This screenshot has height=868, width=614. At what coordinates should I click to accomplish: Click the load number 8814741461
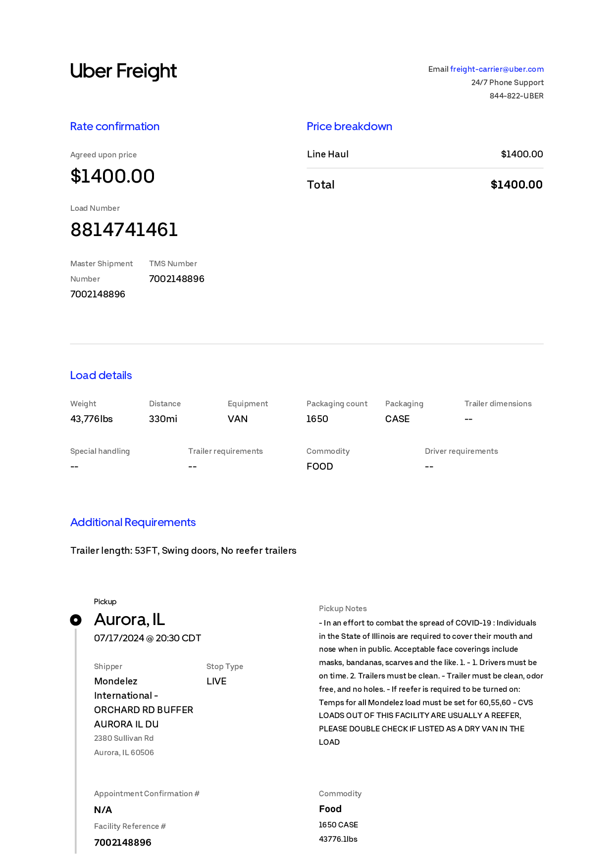124,230
